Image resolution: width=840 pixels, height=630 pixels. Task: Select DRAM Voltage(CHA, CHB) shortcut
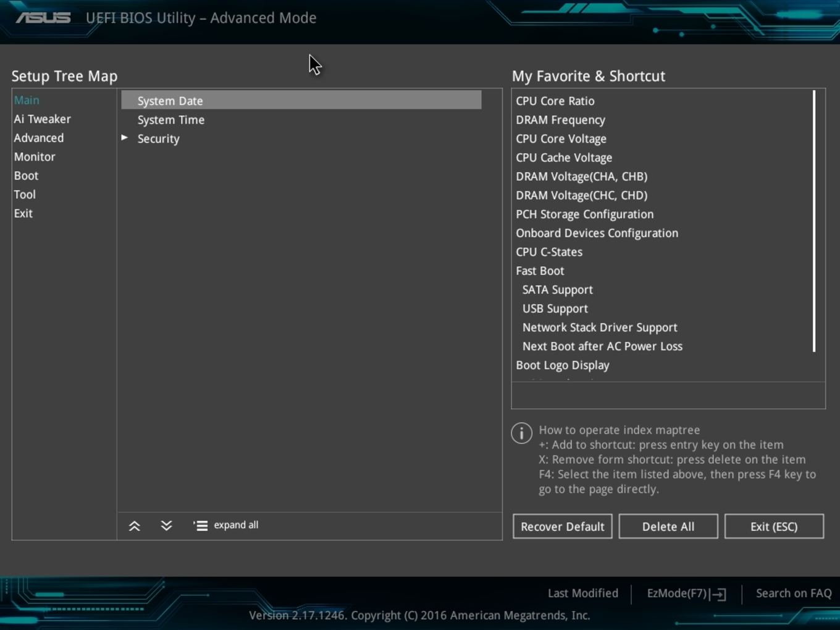[x=582, y=176]
